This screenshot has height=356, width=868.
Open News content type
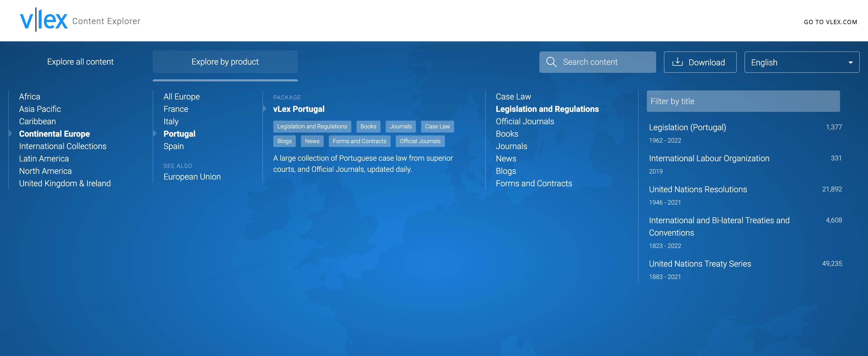(506, 158)
